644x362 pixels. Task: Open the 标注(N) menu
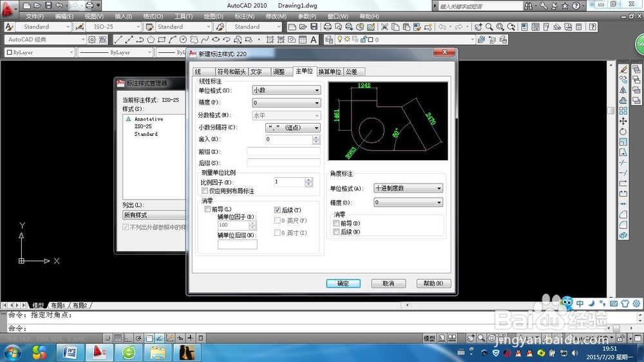244,17
